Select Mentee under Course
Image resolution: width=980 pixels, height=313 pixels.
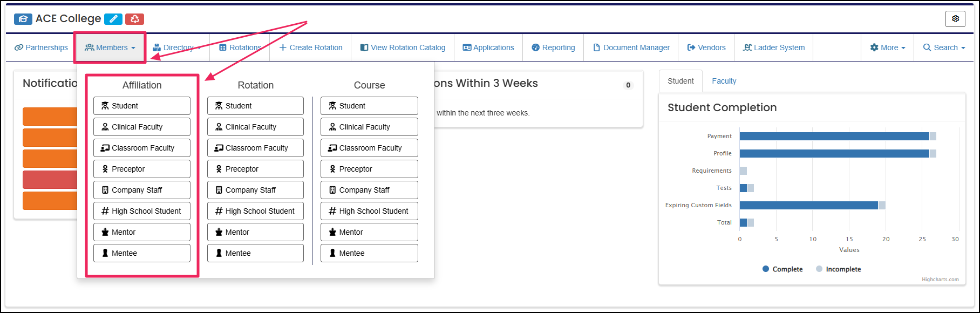[x=369, y=253]
